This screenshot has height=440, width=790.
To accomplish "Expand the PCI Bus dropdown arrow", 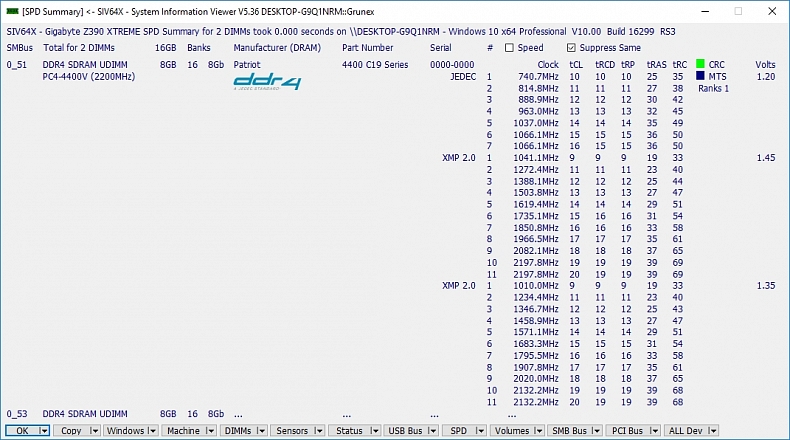I will (x=653, y=431).
